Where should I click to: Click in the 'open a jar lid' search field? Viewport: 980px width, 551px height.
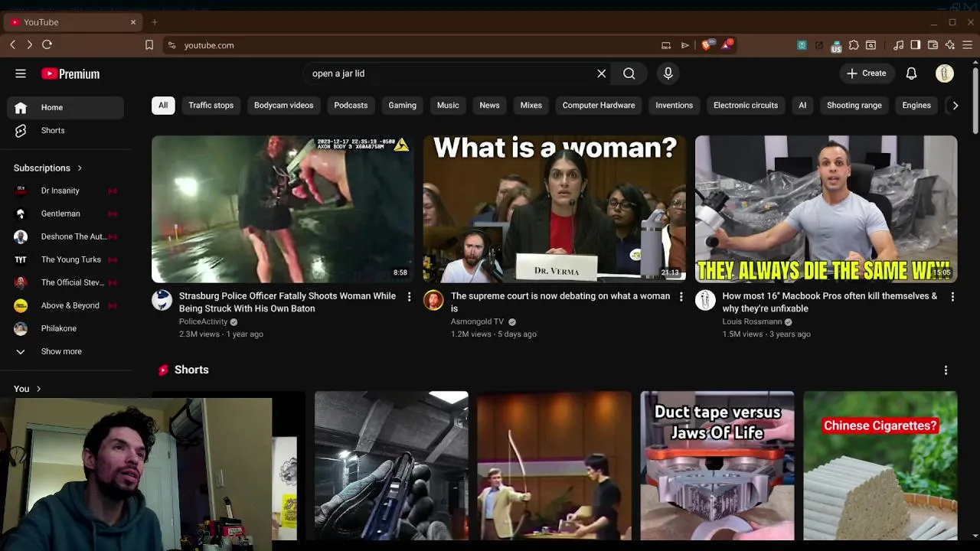tap(448, 73)
